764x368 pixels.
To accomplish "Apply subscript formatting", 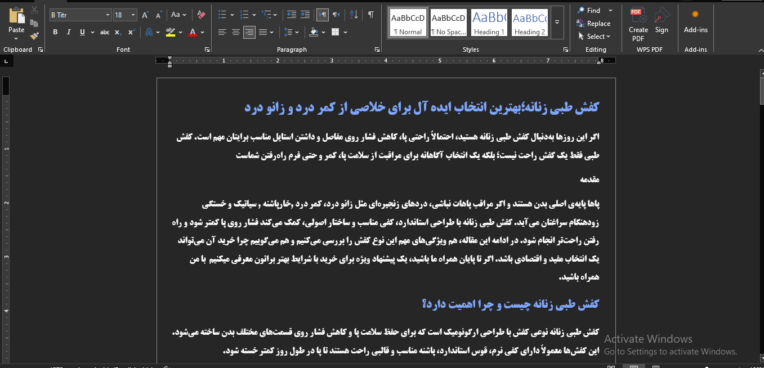I will (118, 33).
